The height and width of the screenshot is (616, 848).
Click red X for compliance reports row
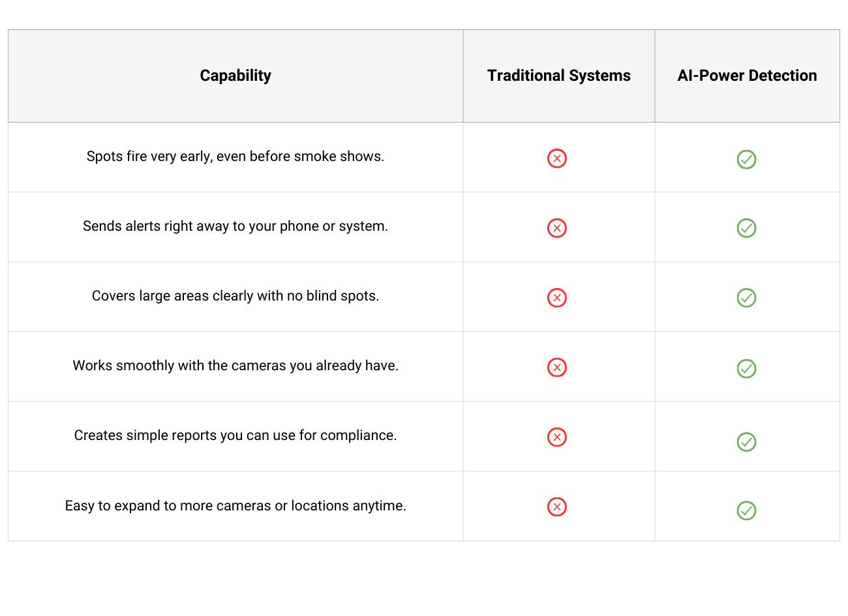(557, 437)
